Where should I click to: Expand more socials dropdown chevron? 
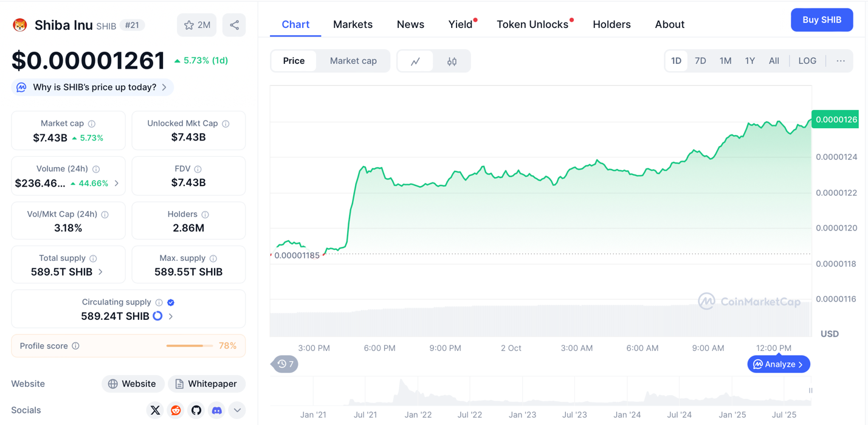click(x=237, y=410)
